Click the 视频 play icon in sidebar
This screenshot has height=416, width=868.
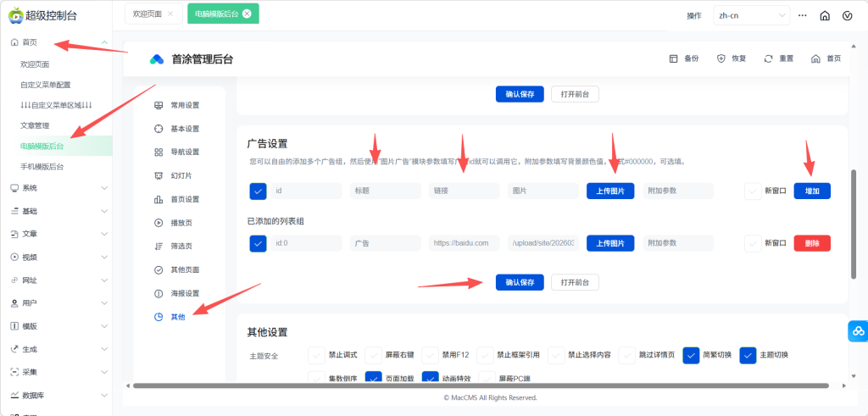pyautogui.click(x=14, y=258)
